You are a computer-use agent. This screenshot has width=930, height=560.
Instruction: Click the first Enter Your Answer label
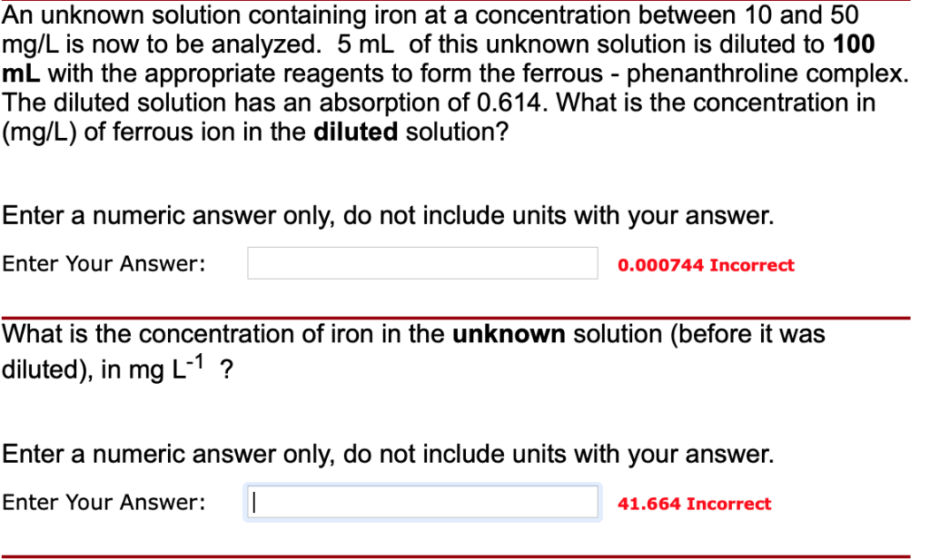pyautogui.click(x=103, y=263)
